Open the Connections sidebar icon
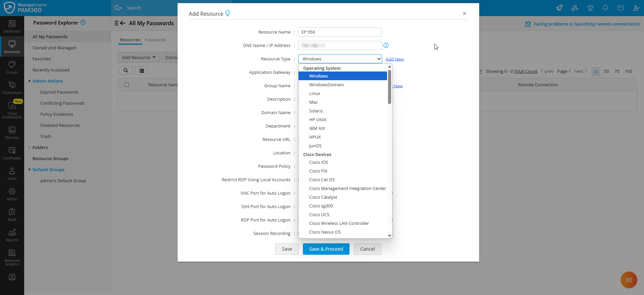Screen dimensions: 644x295 click(12, 88)
